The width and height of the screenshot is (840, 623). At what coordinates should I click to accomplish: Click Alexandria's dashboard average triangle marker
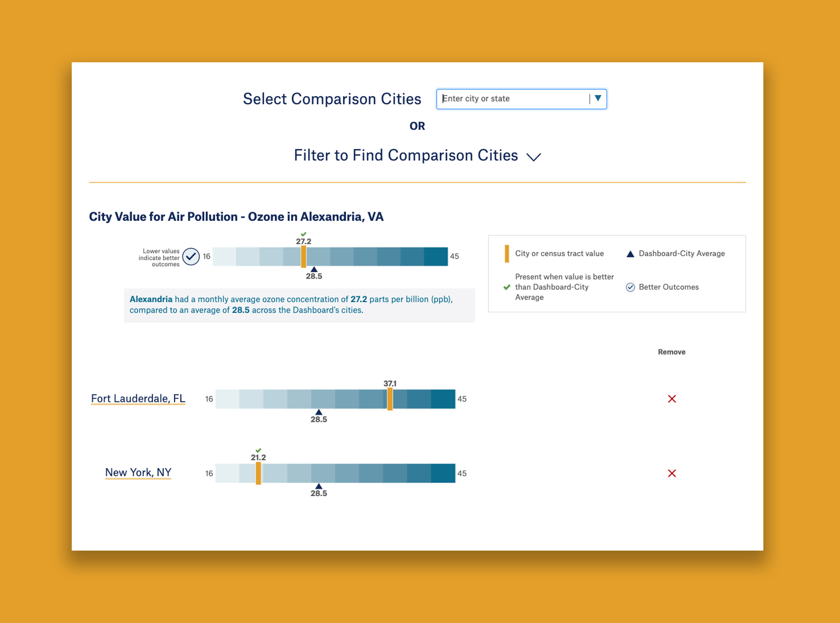314,269
